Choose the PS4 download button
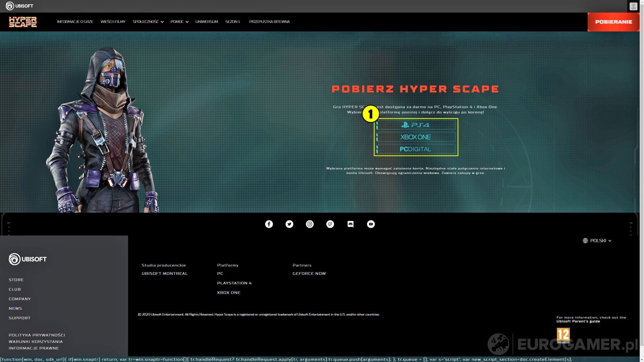Image resolution: width=644 pixels, height=362 pixels. coord(416,125)
